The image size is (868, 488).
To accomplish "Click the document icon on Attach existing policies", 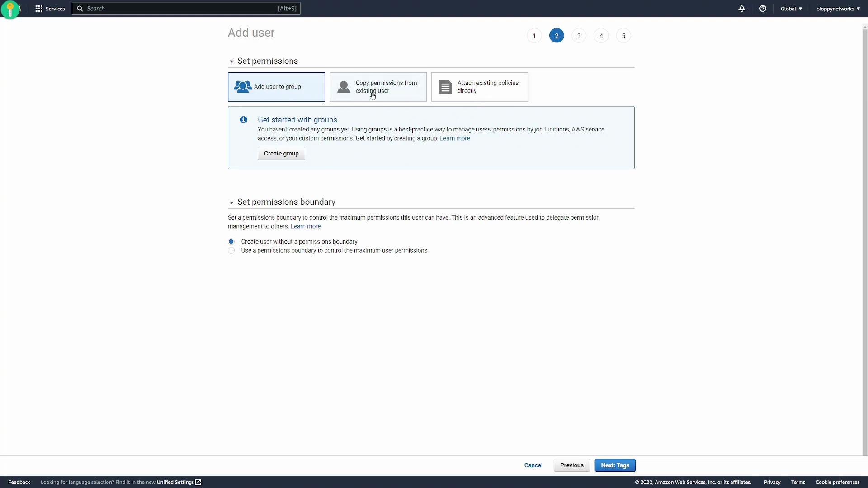I will [x=445, y=87].
